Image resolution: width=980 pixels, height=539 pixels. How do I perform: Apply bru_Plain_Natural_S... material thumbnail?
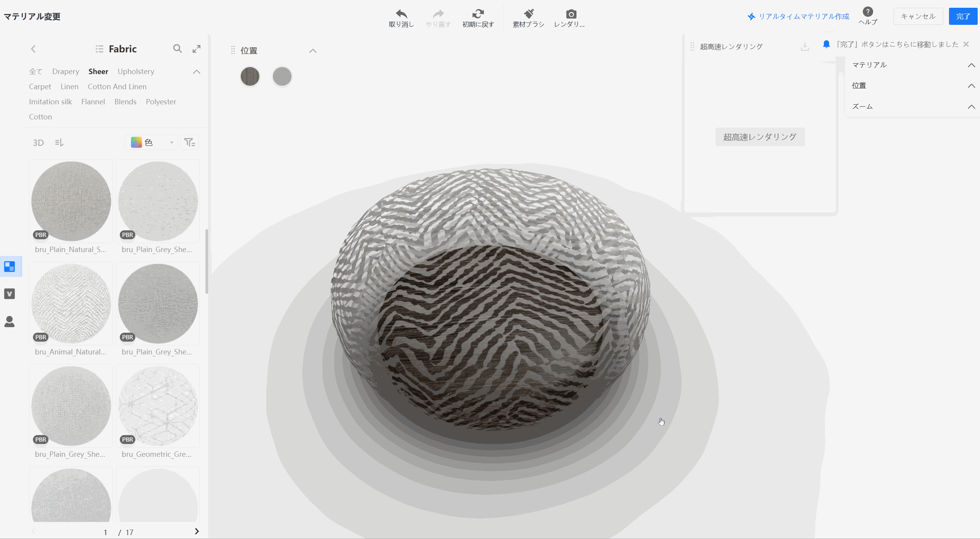[x=71, y=201]
